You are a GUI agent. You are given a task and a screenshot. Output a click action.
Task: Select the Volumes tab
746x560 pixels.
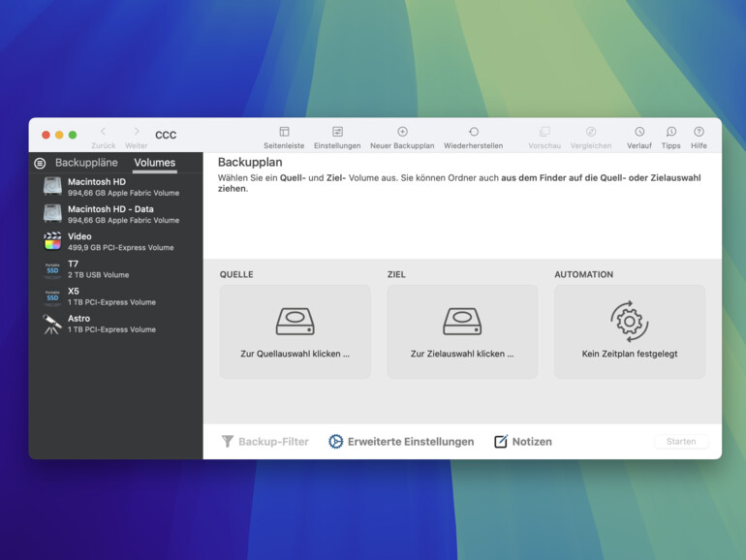click(x=154, y=163)
